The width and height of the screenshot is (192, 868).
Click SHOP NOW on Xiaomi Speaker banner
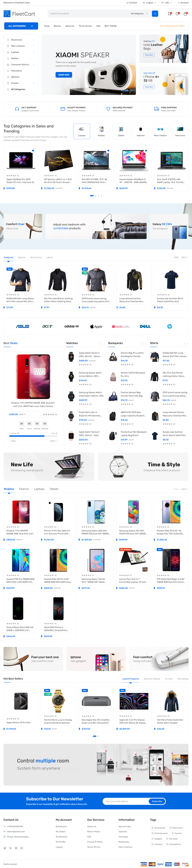64,75
